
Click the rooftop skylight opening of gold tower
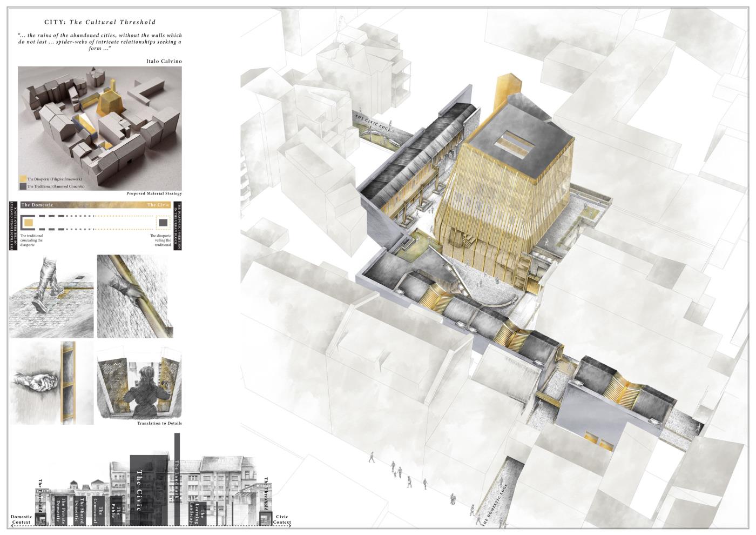click(511, 144)
